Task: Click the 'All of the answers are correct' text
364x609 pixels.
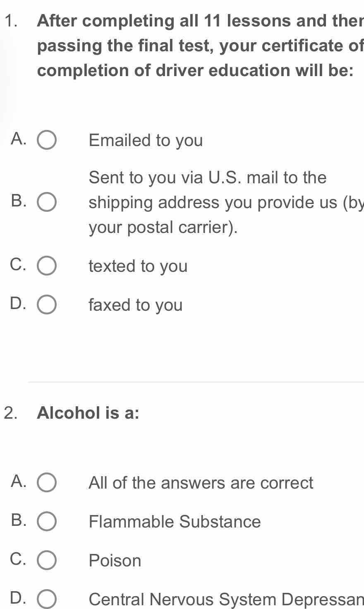Action: pyautogui.click(x=201, y=483)
